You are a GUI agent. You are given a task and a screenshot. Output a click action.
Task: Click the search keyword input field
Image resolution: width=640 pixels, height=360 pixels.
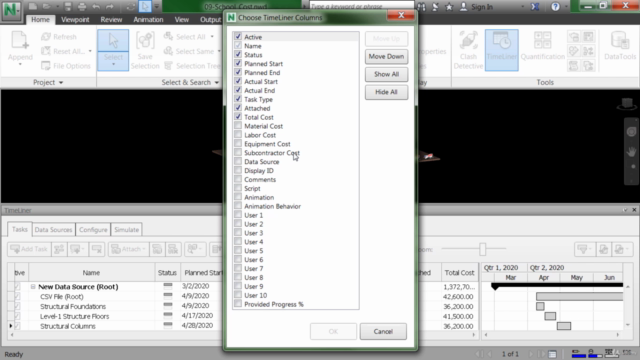(361, 6)
